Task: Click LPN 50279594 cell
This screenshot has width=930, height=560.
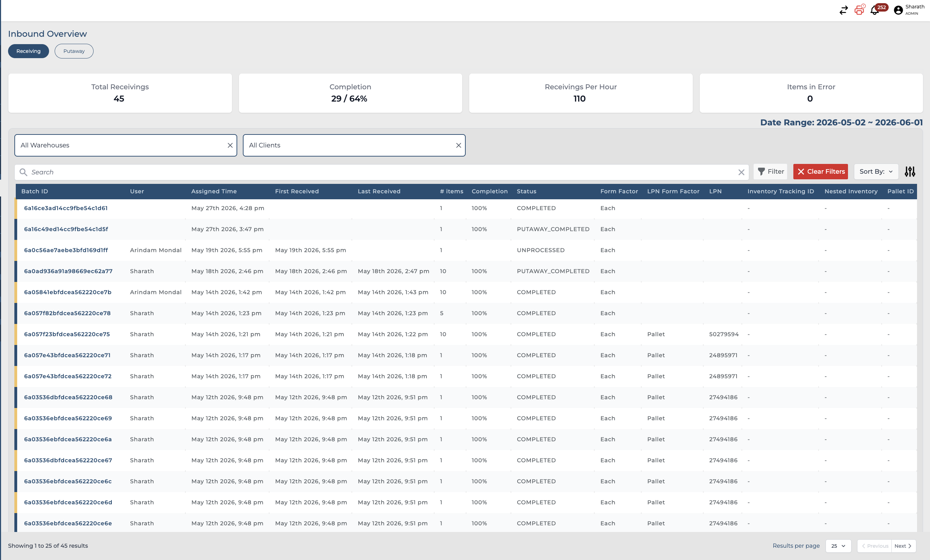Action: 724,334
